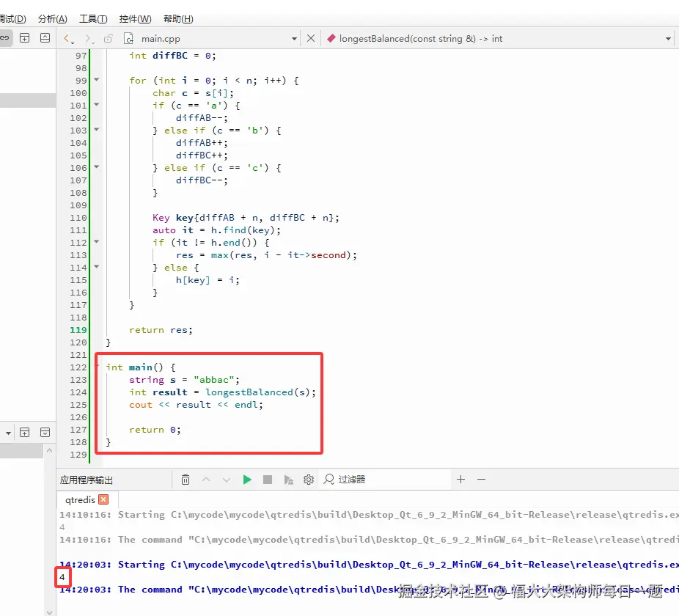Open the 分析(A) menu
Screen dimensions: 679x616
pyautogui.click(x=52, y=18)
